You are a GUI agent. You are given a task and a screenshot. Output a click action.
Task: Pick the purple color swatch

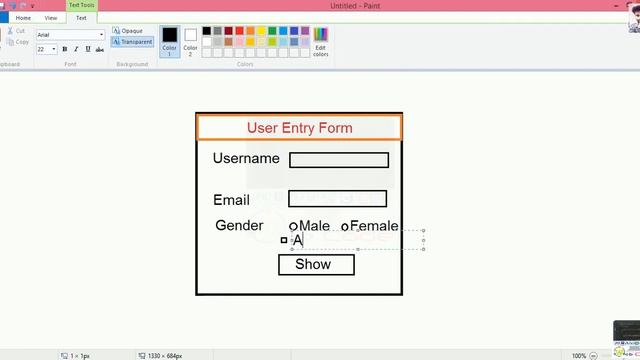click(305, 31)
